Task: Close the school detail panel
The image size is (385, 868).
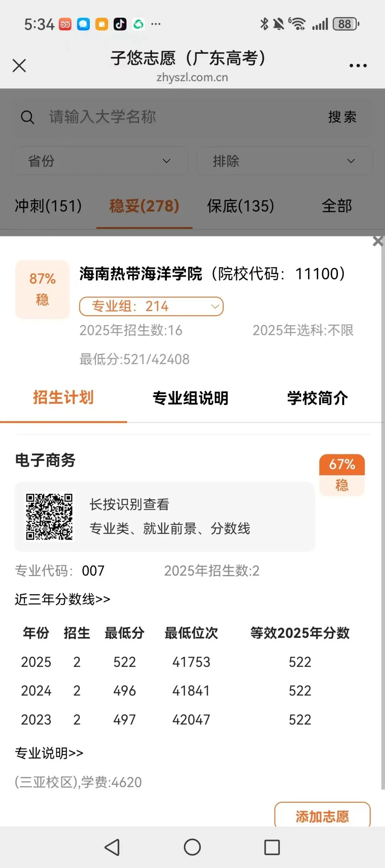Action: click(378, 241)
